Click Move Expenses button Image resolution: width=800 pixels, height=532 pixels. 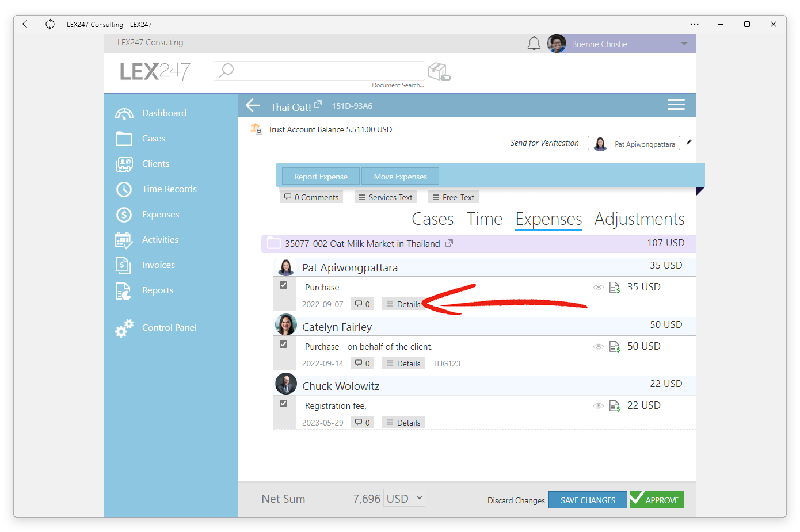pyautogui.click(x=401, y=177)
